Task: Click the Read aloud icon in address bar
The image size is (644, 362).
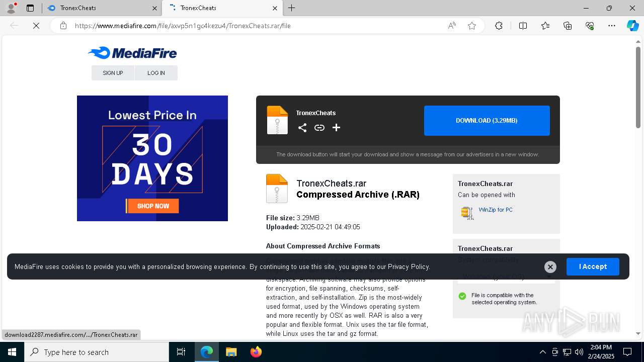Action: (x=452, y=26)
